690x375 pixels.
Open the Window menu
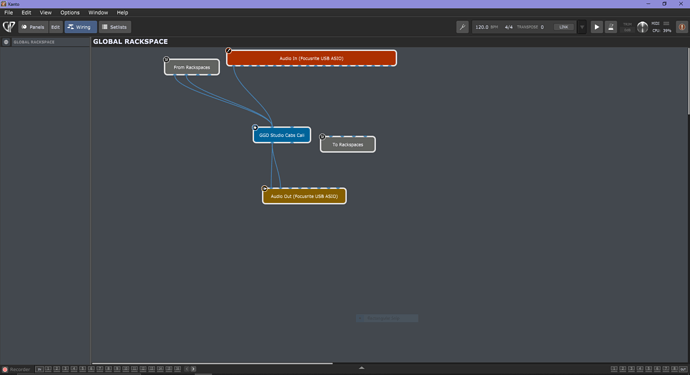(98, 12)
